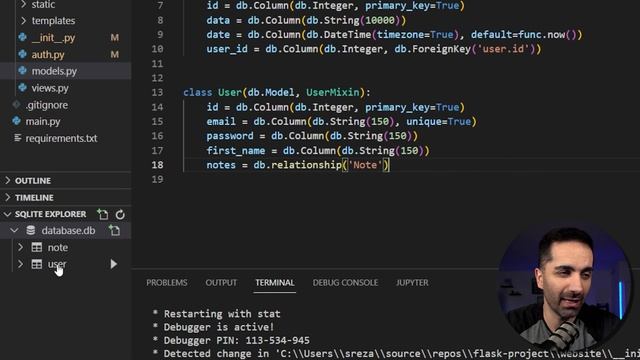Show the user table with the play icon

point(114,264)
